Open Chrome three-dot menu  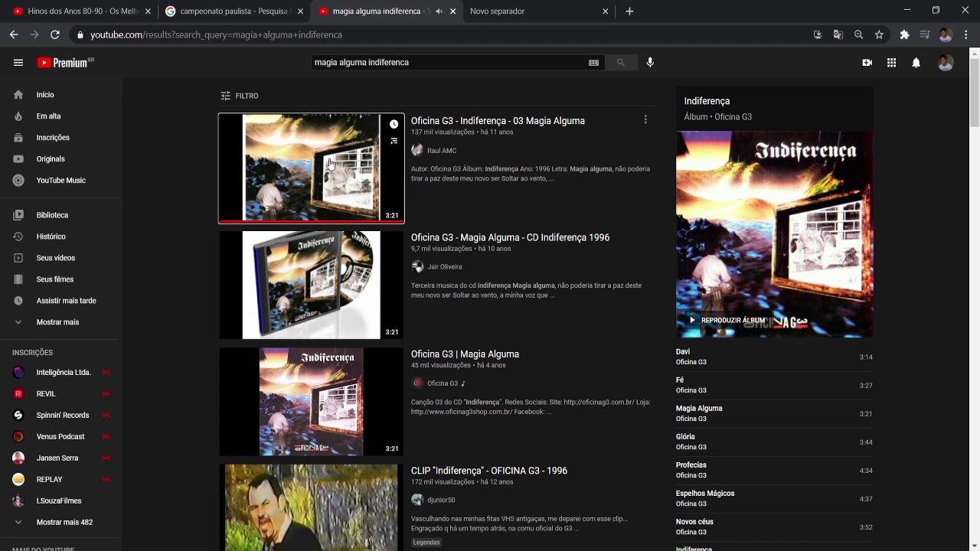966,34
